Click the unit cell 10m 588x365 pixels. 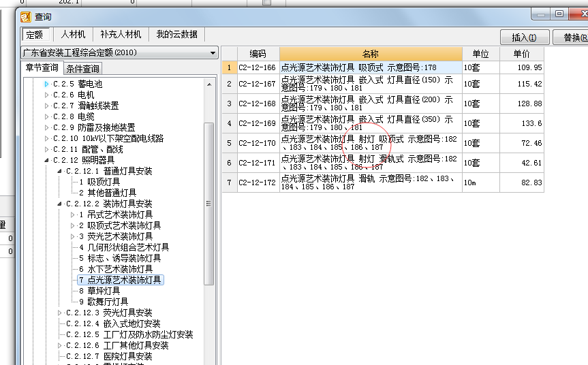click(481, 182)
